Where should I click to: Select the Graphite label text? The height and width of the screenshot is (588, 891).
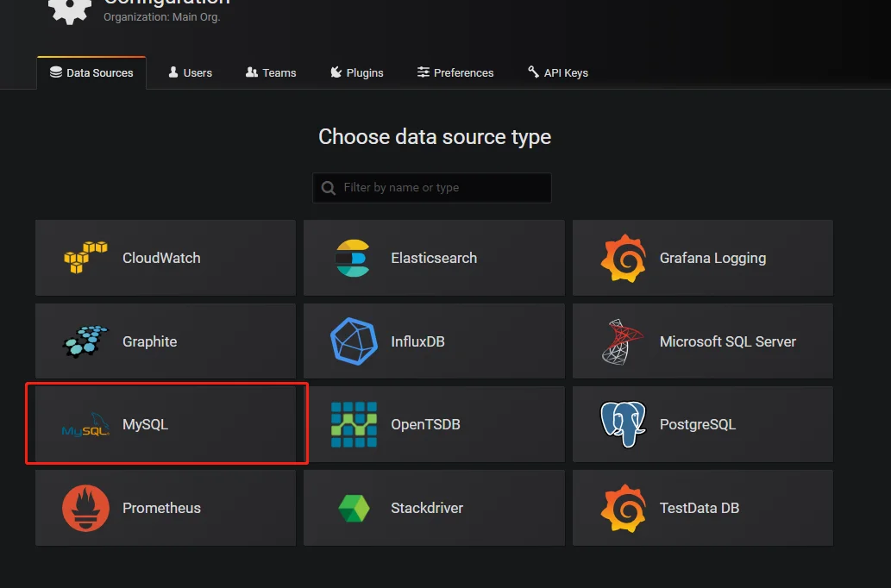pos(149,341)
